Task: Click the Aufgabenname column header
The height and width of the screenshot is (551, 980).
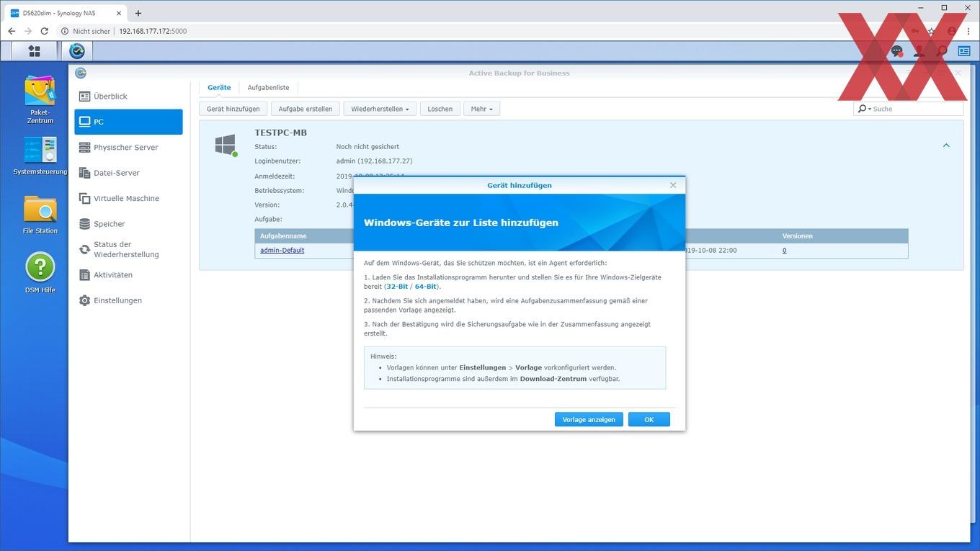Action: [x=284, y=236]
